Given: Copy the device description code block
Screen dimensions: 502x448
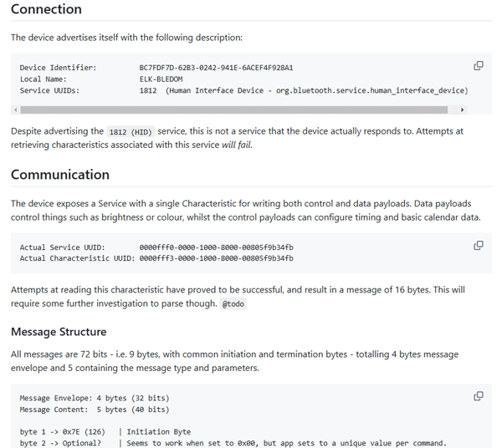Looking at the screenshot, I should 479,66.
